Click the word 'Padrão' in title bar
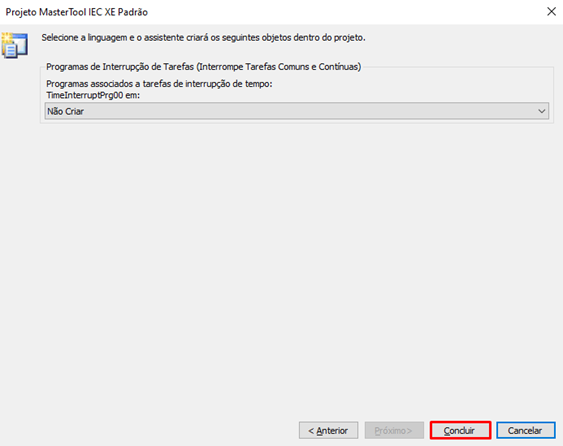563x446 pixels. (x=132, y=12)
